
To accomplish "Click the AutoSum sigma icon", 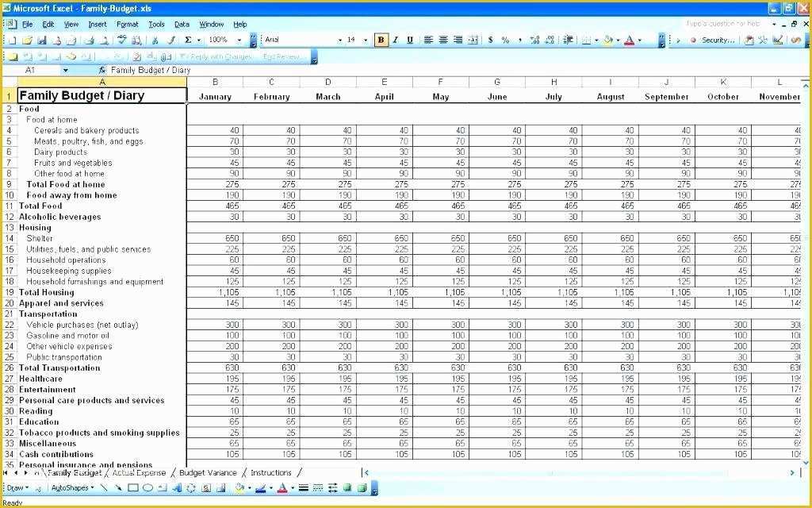I will coord(188,40).
